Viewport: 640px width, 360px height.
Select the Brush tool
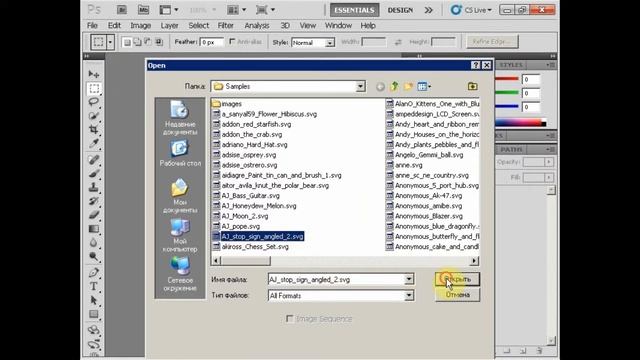click(94, 173)
